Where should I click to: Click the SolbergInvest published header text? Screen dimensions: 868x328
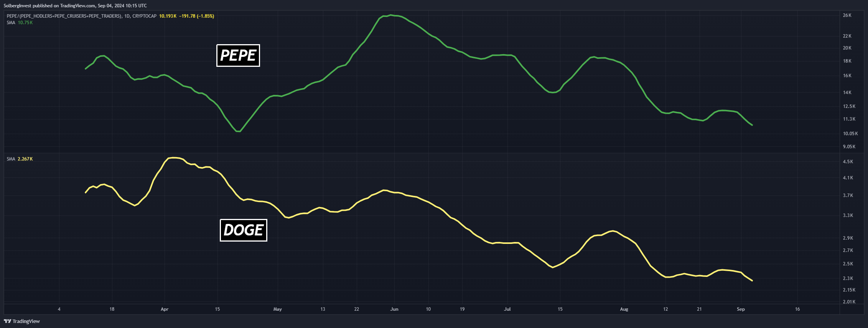tap(75, 6)
